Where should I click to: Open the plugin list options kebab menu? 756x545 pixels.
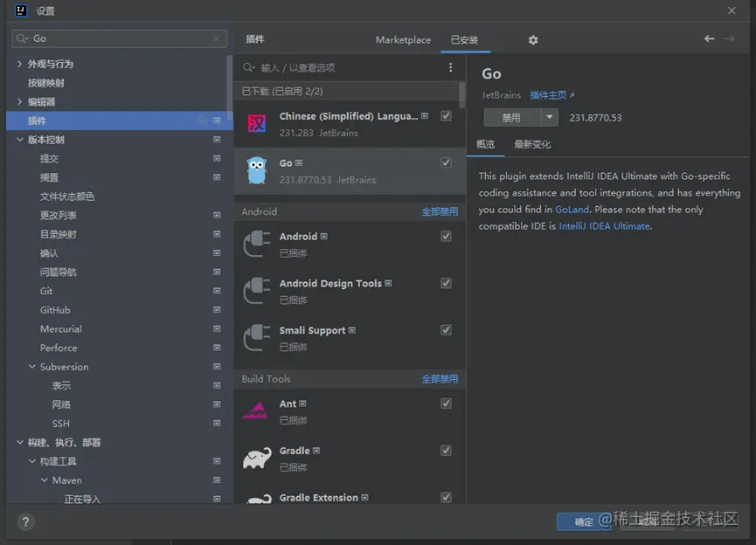tap(450, 67)
